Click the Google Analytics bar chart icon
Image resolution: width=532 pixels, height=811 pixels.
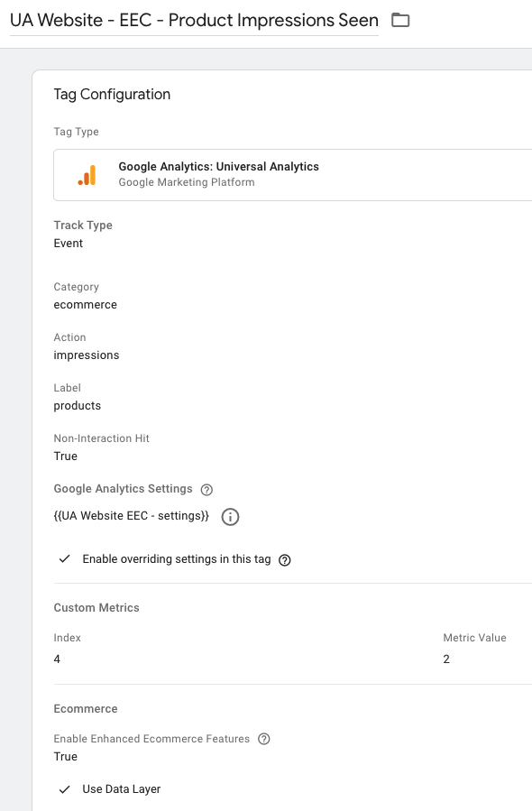click(87, 175)
